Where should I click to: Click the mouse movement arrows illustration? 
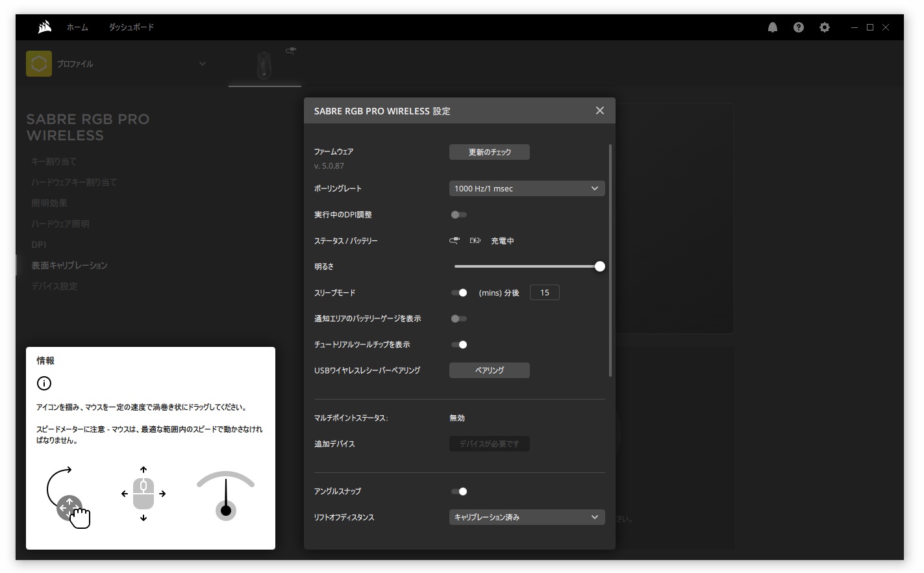[144, 494]
